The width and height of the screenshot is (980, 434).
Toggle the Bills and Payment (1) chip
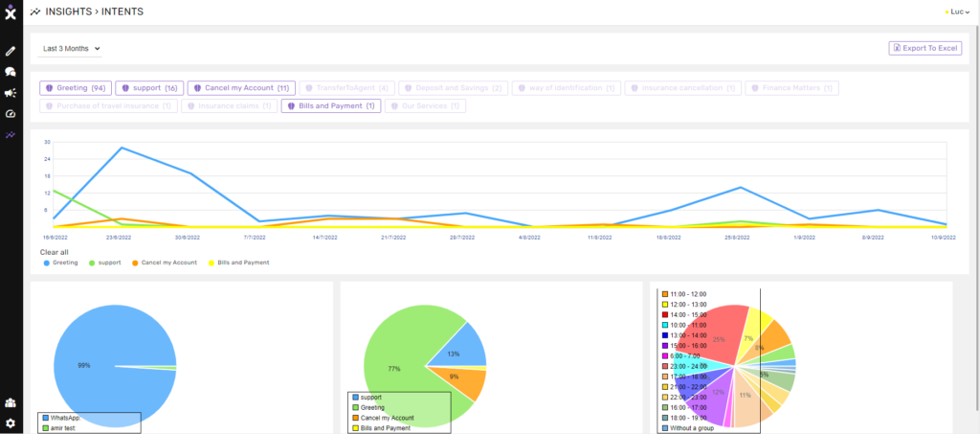pos(331,106)
